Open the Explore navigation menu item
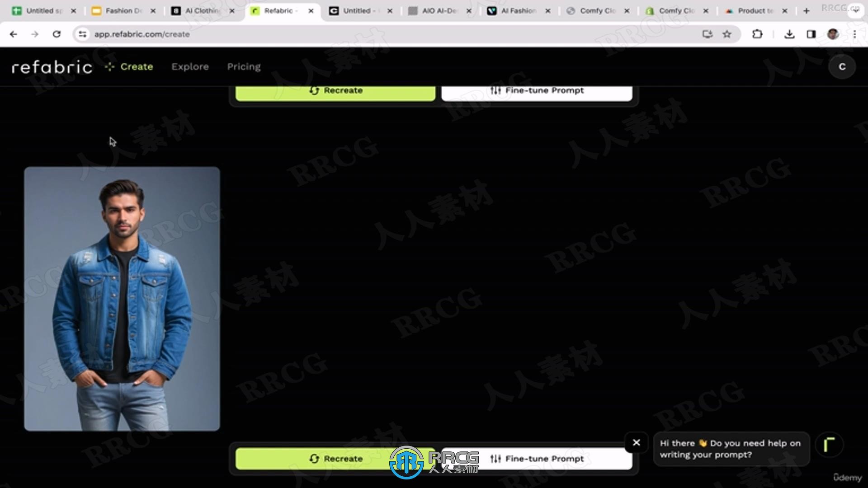This screenshot has height=488, width=868. (x=190, y=66)
